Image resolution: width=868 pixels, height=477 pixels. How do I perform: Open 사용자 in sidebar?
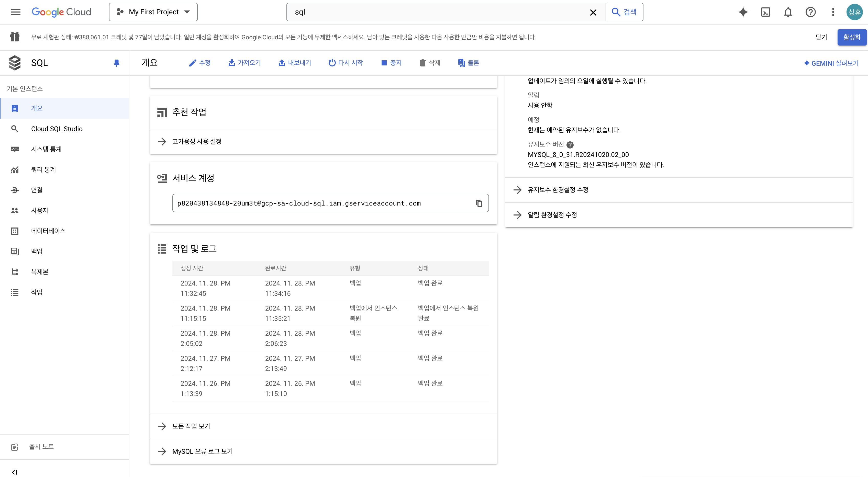click(64, 210)
